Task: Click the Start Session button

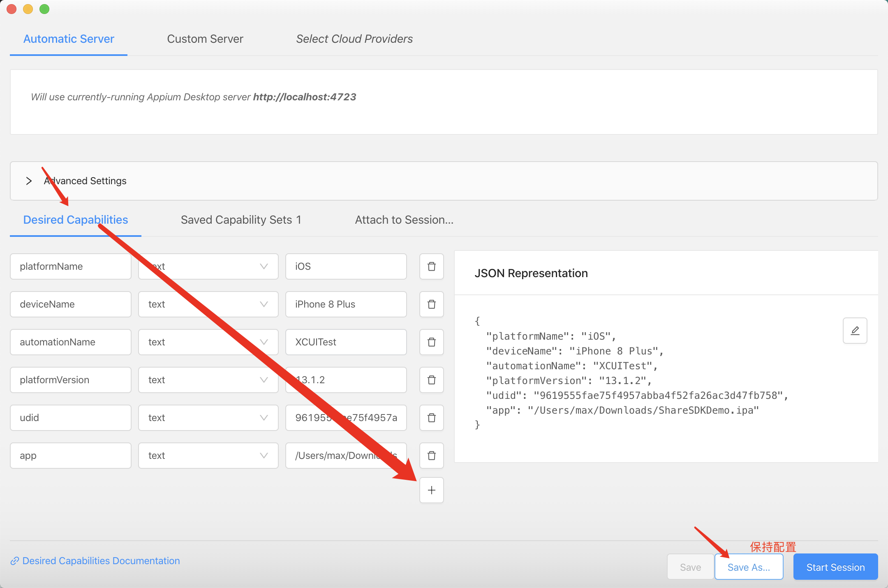Action: pos(835,567)
